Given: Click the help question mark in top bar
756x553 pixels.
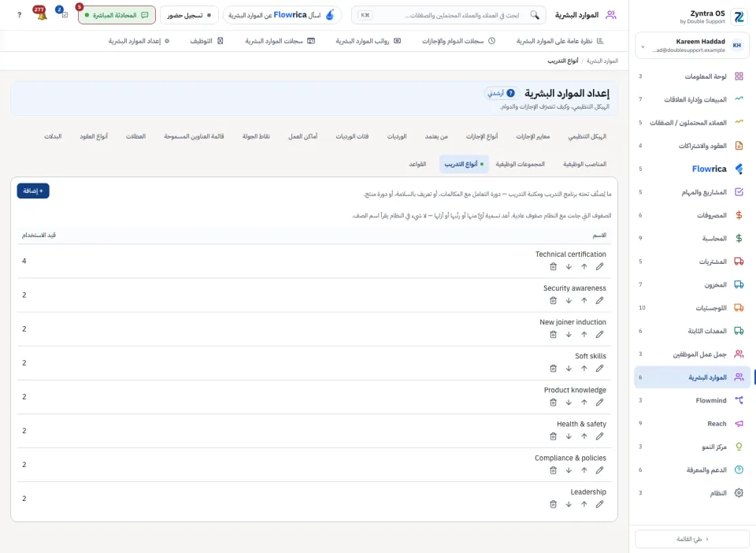Looking at the screenshot, I should [19, 15].
